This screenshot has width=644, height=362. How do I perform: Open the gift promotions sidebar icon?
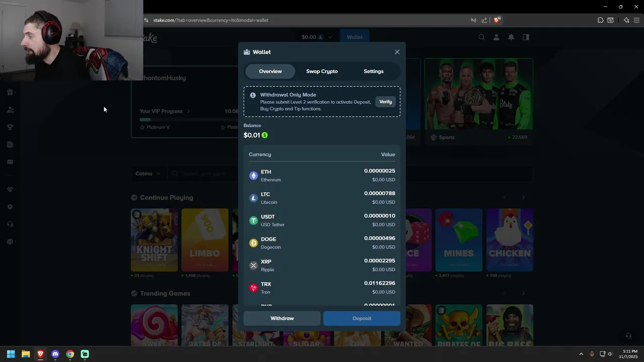[x=10, y=92]
